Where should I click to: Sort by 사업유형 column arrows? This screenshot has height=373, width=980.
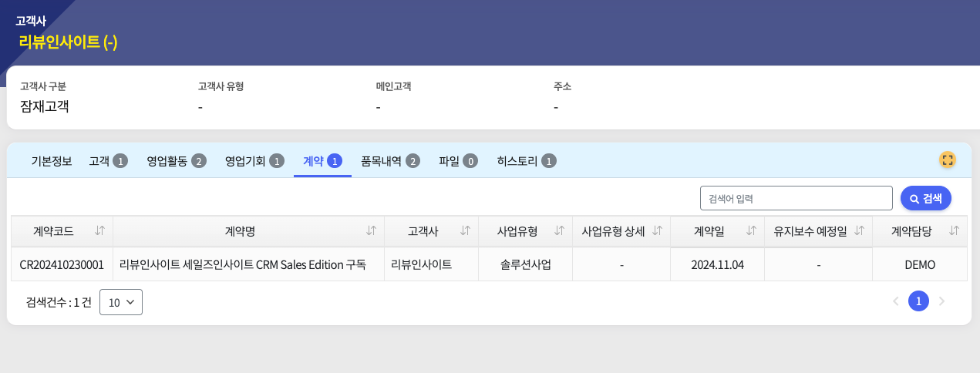click(x=560, y=231)
